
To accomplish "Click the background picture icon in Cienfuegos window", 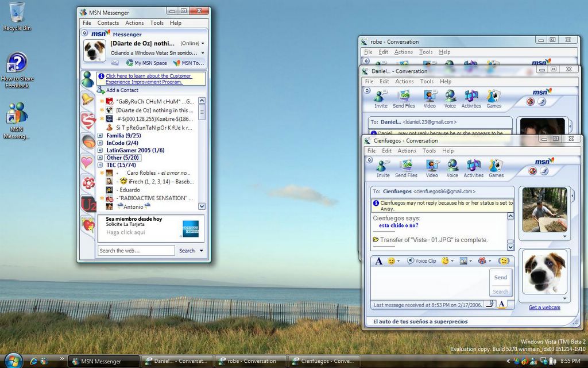I will 463,260.
